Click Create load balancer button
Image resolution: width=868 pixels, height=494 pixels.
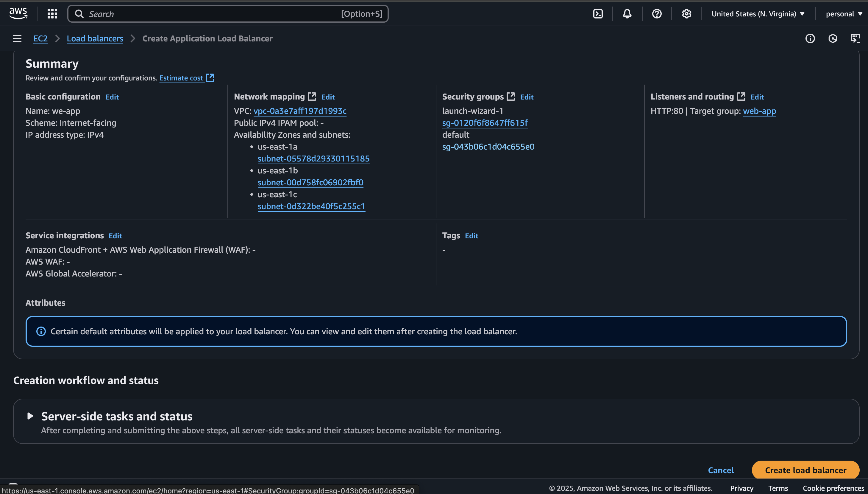pyautogui.click(x=805, y=470)
